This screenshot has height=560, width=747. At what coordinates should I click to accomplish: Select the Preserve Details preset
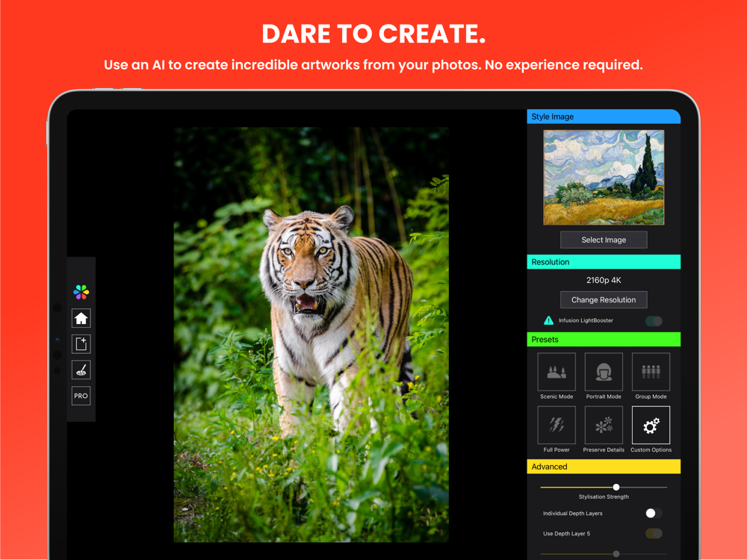604,426
